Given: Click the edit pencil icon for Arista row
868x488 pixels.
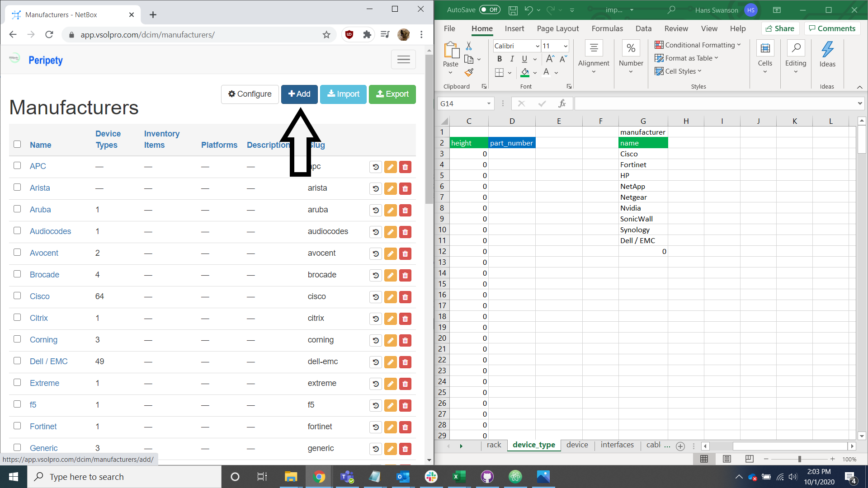Looking at the screenshot, I should 390,188.
